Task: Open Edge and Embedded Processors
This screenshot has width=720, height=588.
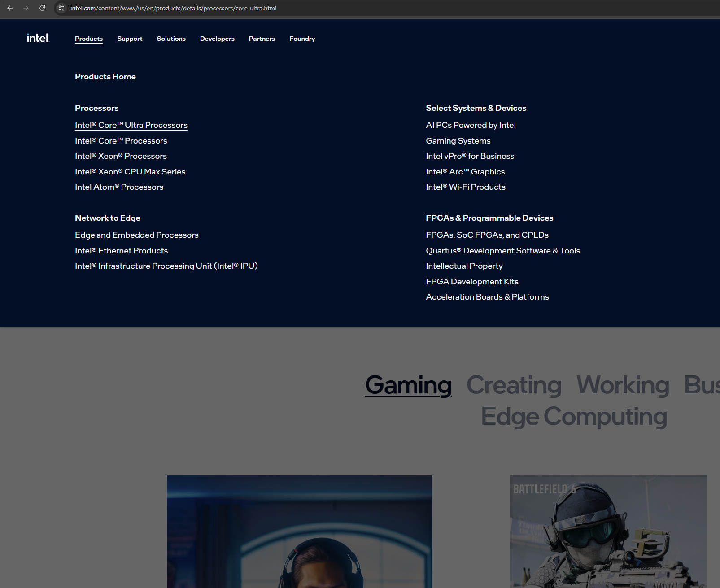Action: tap(136, 235)
